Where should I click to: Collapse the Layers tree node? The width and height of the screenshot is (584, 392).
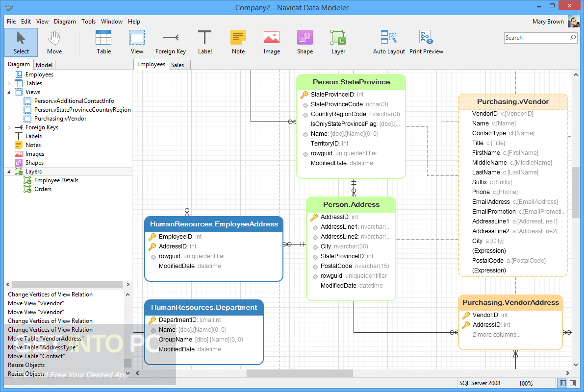tap(9, 171)
